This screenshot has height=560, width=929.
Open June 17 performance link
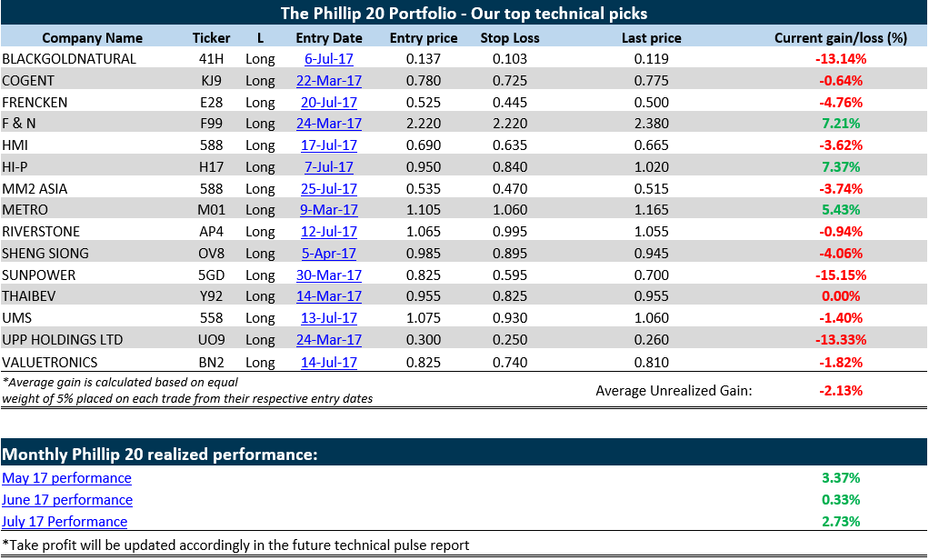(67, 500)
